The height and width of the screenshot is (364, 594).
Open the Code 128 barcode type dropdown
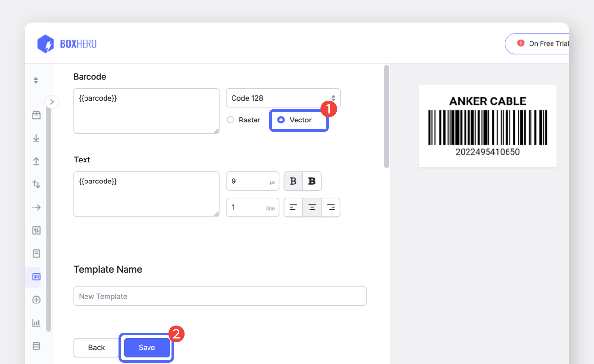(283, 98)
